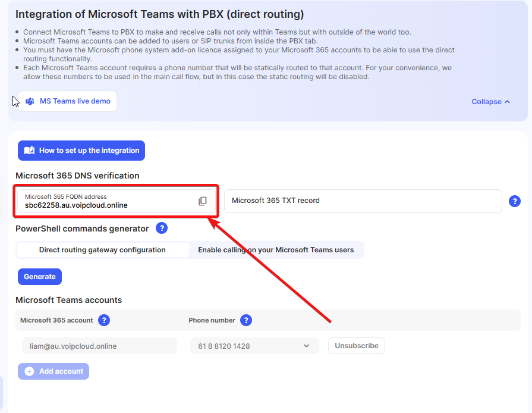Collapse the integration info panel
The width and height of the screenshot is (532, 413).
[x=490, y=102]
